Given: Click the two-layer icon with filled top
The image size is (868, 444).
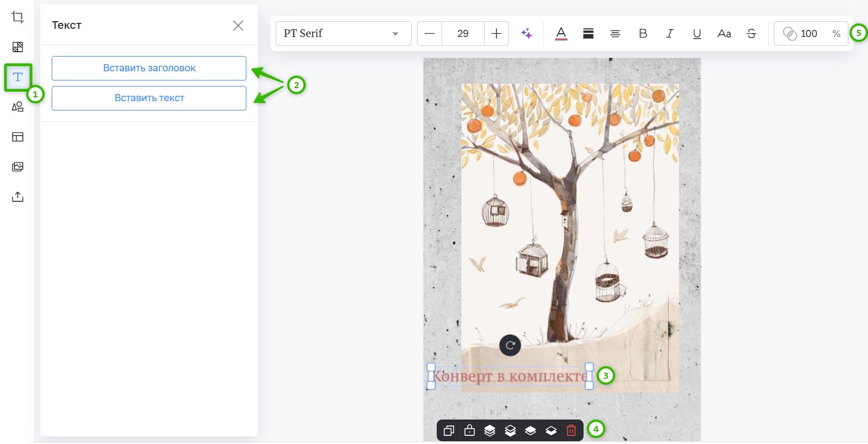Looking at the screenshot, I should [530, 430].
